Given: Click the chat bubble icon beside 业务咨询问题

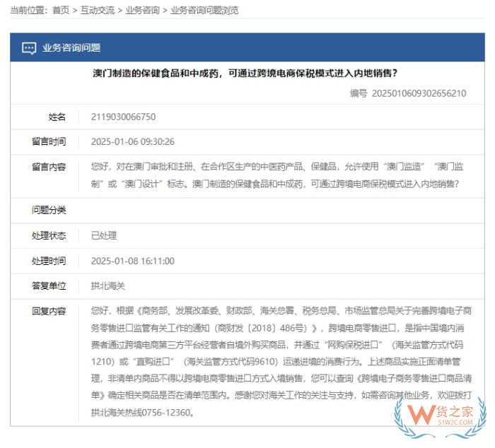Looking at the screenshot, I should 29,48.
